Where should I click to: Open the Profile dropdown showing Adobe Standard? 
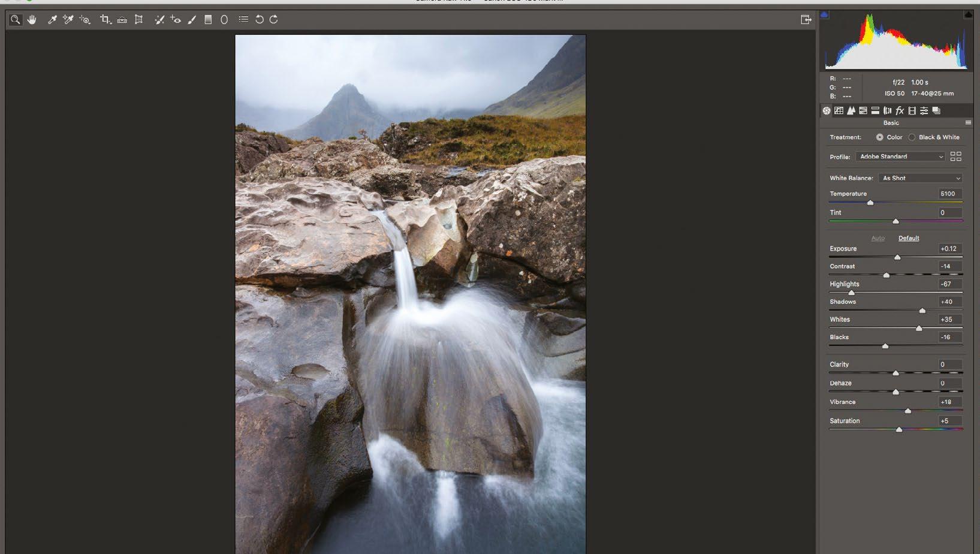pyautogui.click(x=901, y=156)
